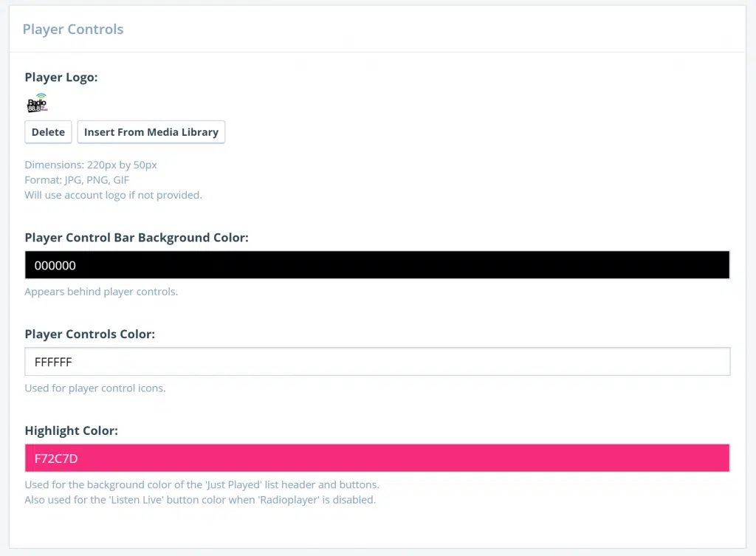Click the Format JPG, PNG, GIF hint
Viewport: 756px width, 556px height.
click(x=77, y=179)
